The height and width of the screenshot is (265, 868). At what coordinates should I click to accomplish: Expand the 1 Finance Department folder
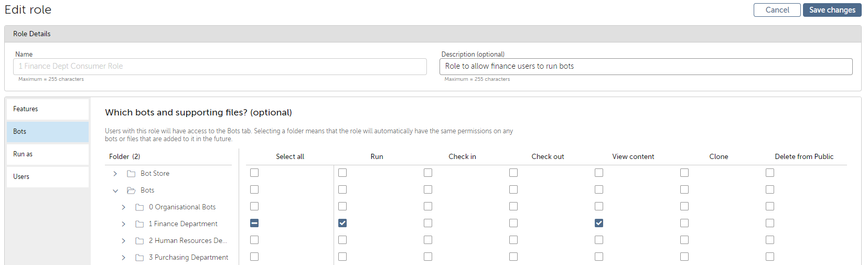[x=124, y=224]
